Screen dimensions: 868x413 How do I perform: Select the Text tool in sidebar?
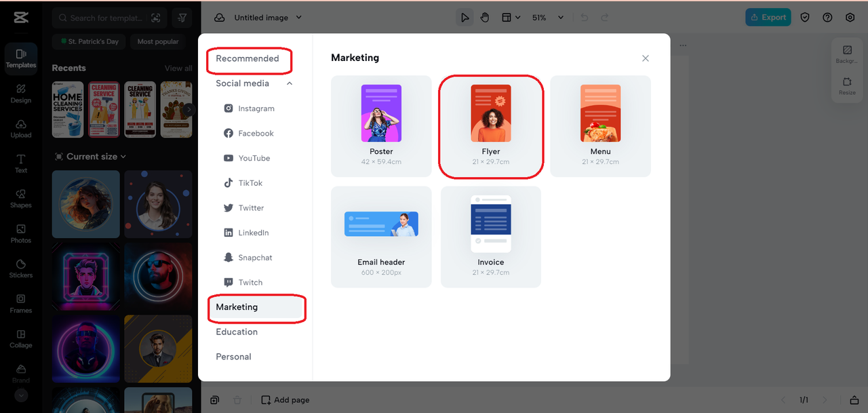pyautogui.click(x=21, y=163)
